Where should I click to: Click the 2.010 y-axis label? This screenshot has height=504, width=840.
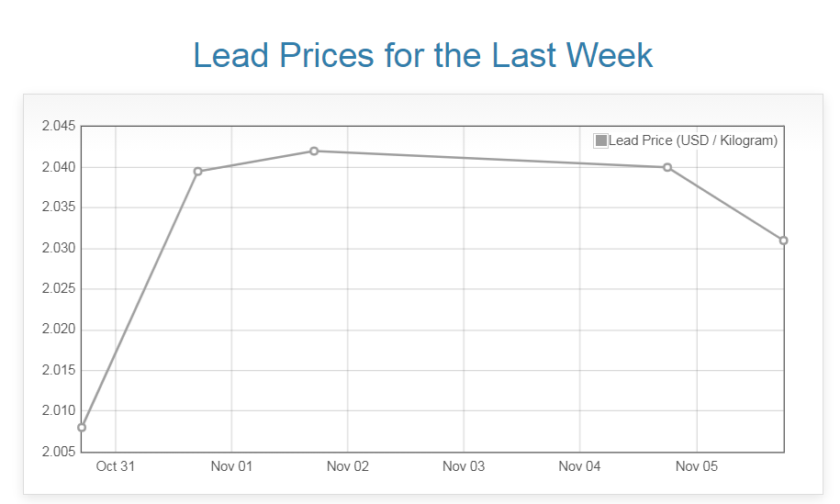(59, 410)
